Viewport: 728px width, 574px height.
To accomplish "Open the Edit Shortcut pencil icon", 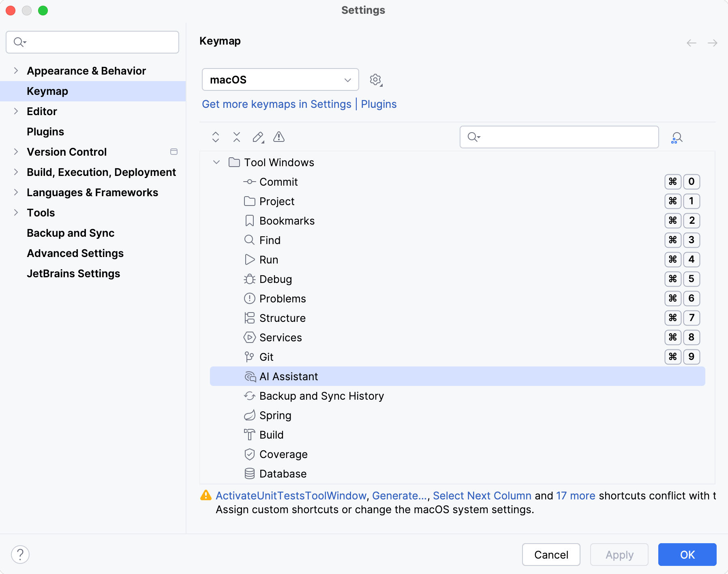I will pos(258,137).
